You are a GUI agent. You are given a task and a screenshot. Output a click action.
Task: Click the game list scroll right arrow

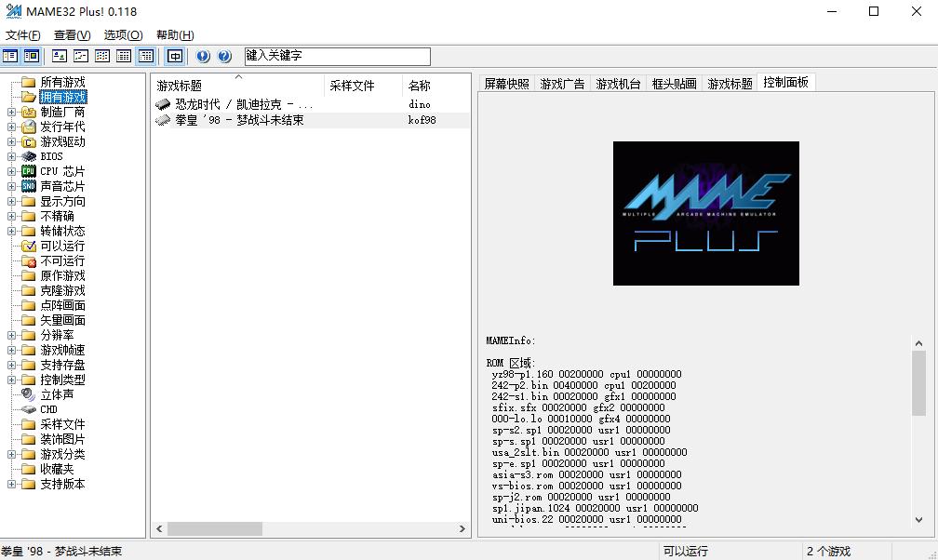462,529
